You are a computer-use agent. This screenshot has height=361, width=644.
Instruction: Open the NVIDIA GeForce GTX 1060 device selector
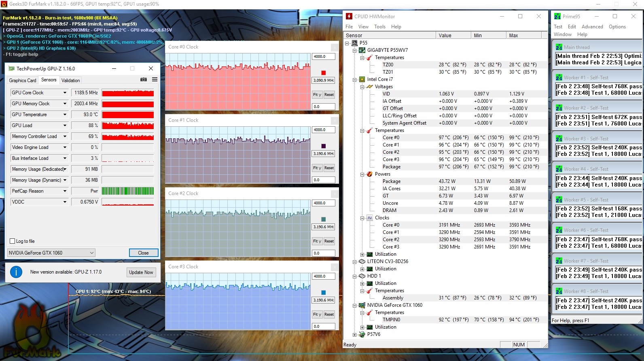51,253
